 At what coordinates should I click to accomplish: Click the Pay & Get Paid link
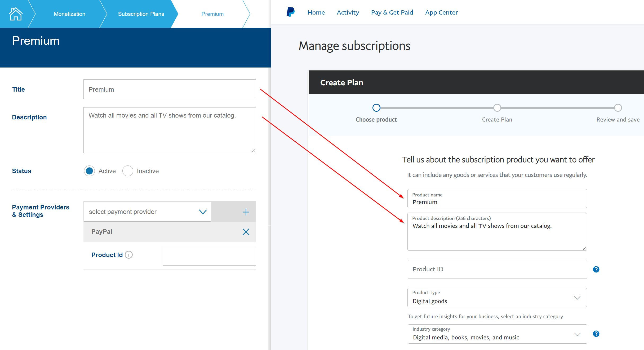(392, 12)
